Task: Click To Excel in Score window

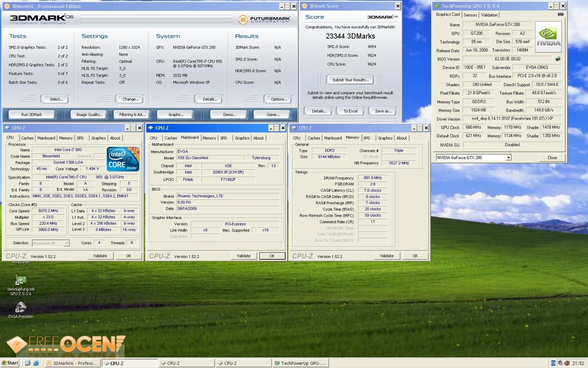Action: click(351, 111)
